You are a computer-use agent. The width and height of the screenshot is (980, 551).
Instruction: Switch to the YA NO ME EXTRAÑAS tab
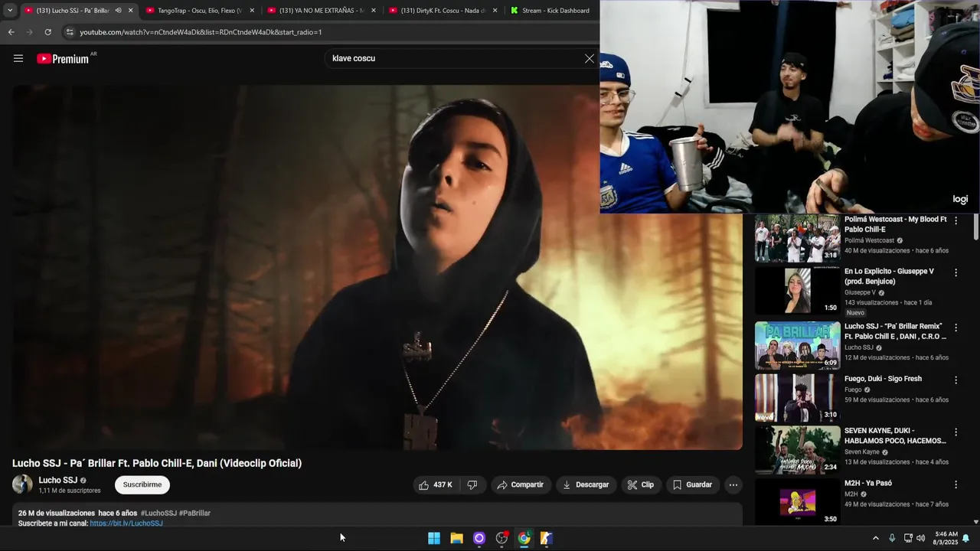(320, 11)
